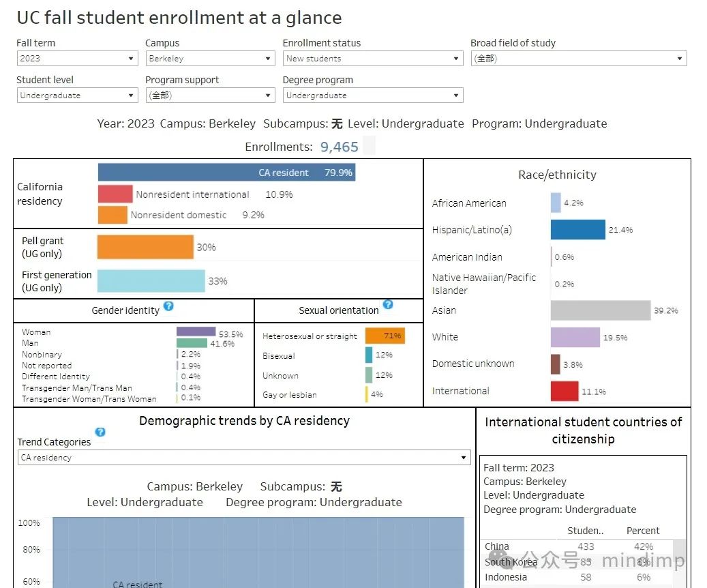The image size is (707, 588).
Task: Click the orange Nonresident domestic bar
Action: pyautogui.click(x=112, y=215)
